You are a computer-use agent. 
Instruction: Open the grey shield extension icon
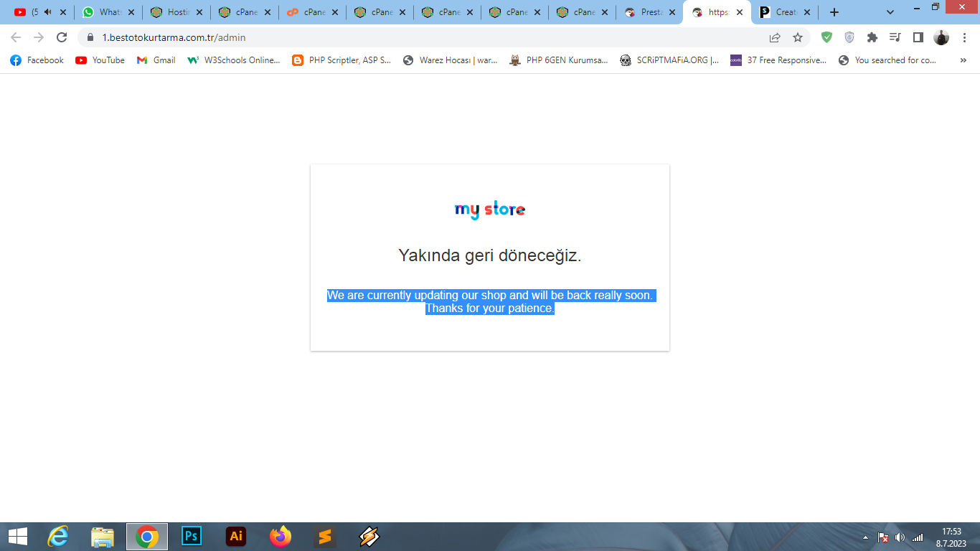[x=849, y=37]
